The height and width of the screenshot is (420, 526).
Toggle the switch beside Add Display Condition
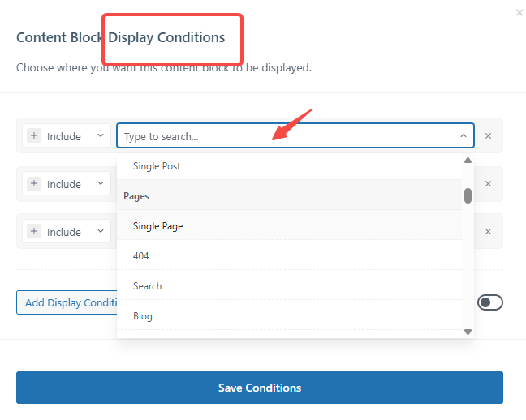click(x=490, y=302)
